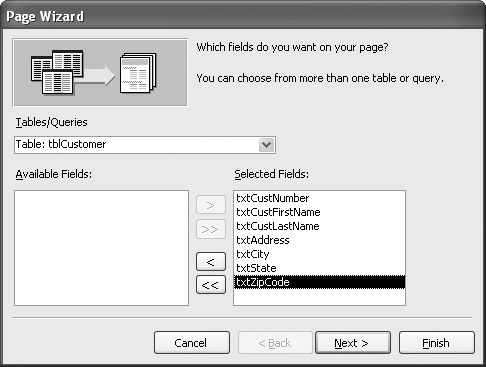
Task: Select txtCustFirstName in Selected Fields
Action: coord(319,212)
